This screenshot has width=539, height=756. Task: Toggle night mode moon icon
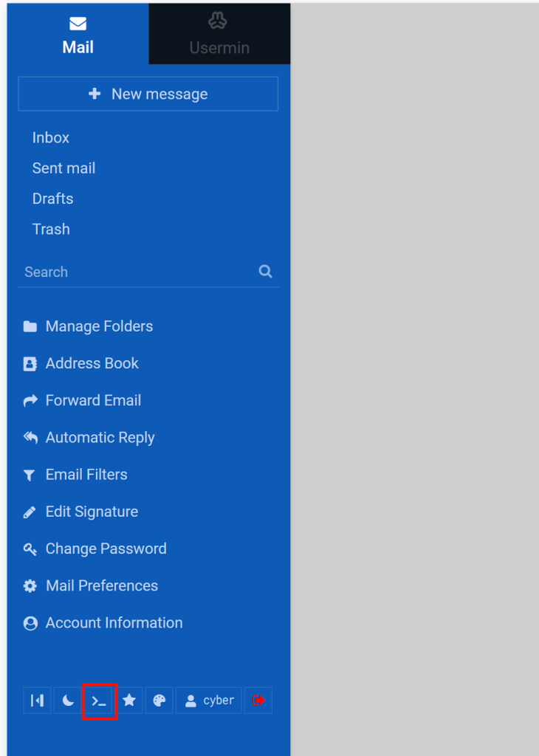(x=68, y=701)
